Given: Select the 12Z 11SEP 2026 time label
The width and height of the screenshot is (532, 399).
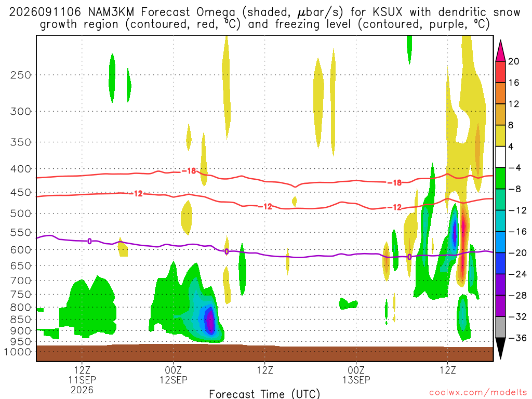Looking at the screenshot, I should pyautogui.click(x=82, y=380).
